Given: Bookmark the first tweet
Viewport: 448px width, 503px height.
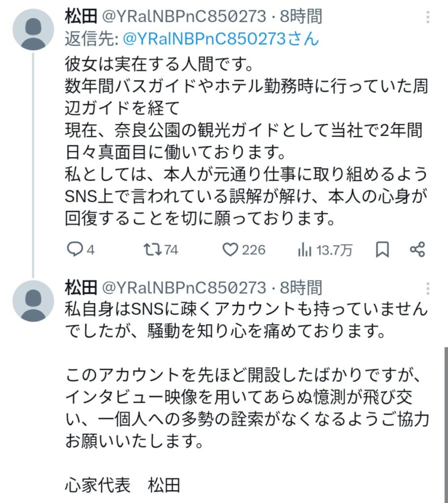Looking at the screenshot, I should pyautogui.click(x=382, y=250).
